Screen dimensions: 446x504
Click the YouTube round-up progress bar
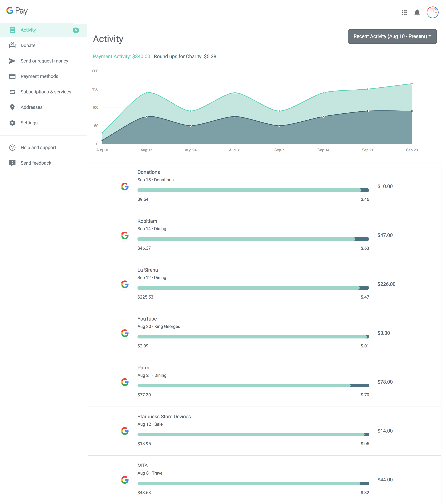tap(253, 337)
